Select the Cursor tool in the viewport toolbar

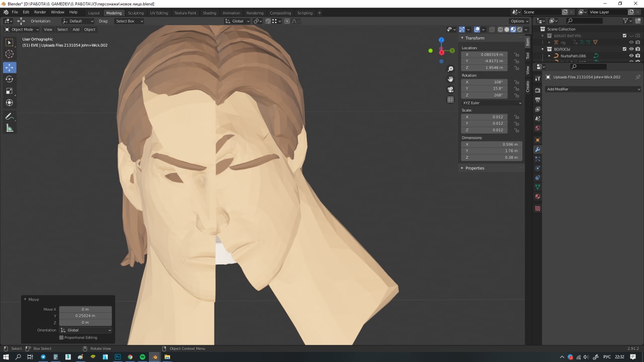pyautogui.click(x=10, y=54)
